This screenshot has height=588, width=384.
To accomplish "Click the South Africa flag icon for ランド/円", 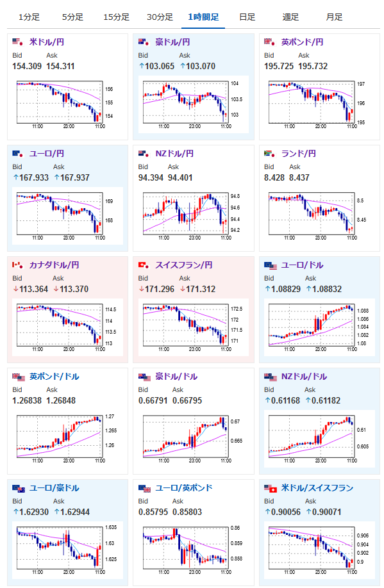I will click(x=269, y=153).
